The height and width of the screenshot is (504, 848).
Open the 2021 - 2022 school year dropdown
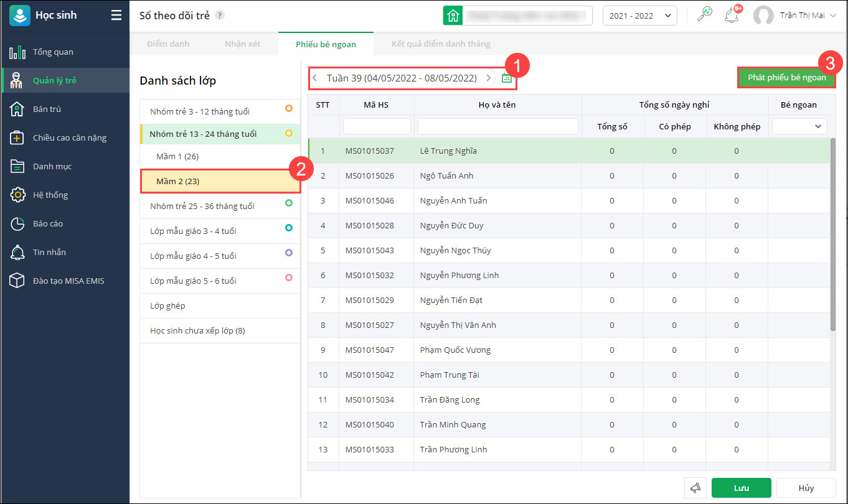(639, 16)
